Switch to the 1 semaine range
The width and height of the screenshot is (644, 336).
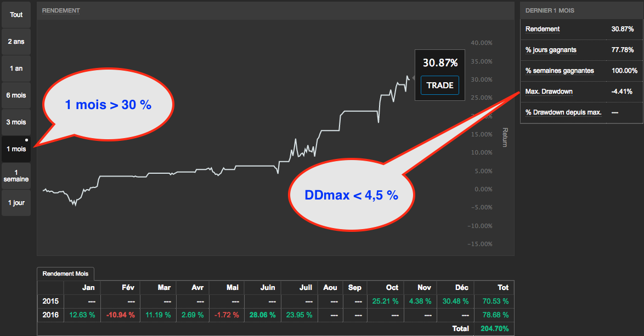(x=16, y=175)
